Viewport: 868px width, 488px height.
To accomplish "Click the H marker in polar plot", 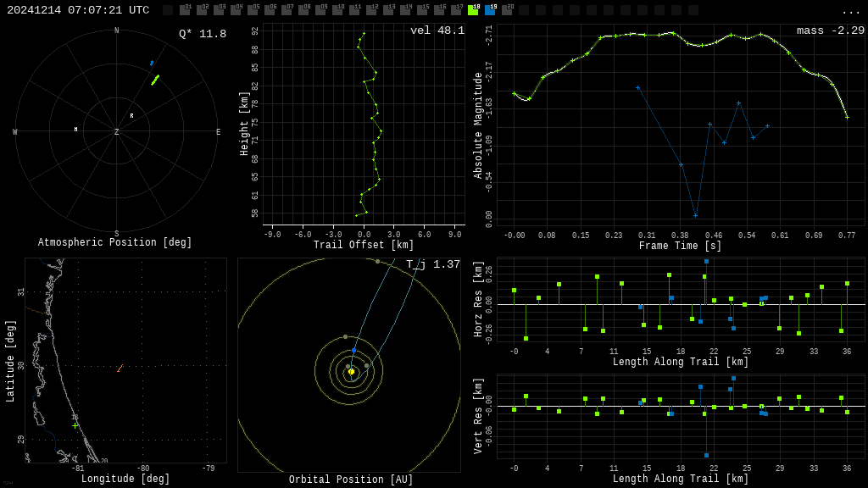I will [x=75, y=130].
